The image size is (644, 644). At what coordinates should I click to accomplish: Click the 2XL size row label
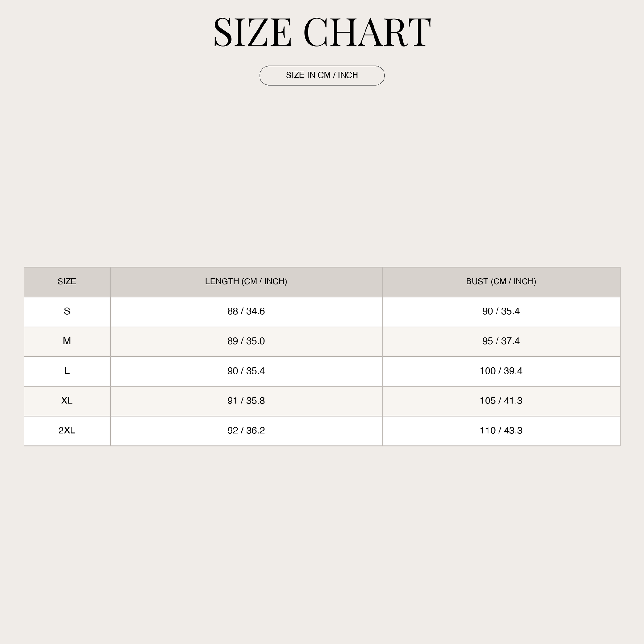tap(67, 431)
